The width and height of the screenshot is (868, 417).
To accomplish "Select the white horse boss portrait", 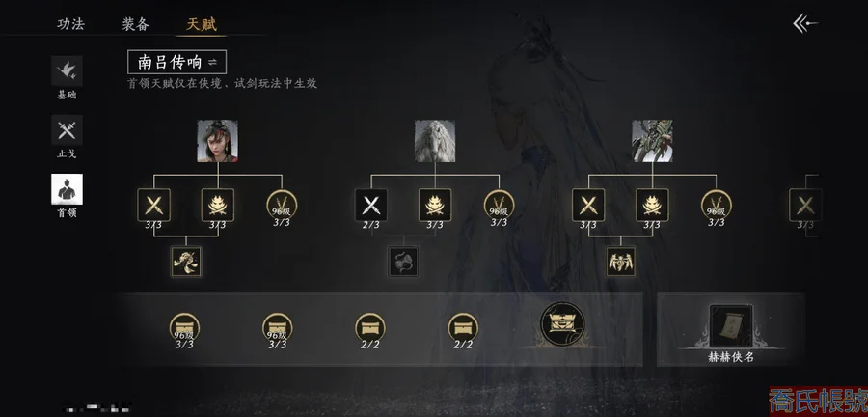I will click(x=435, y=141).
